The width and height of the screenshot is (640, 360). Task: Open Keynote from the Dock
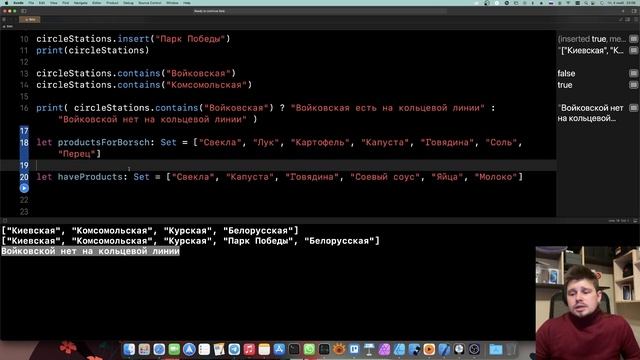(x=369, y=349)
